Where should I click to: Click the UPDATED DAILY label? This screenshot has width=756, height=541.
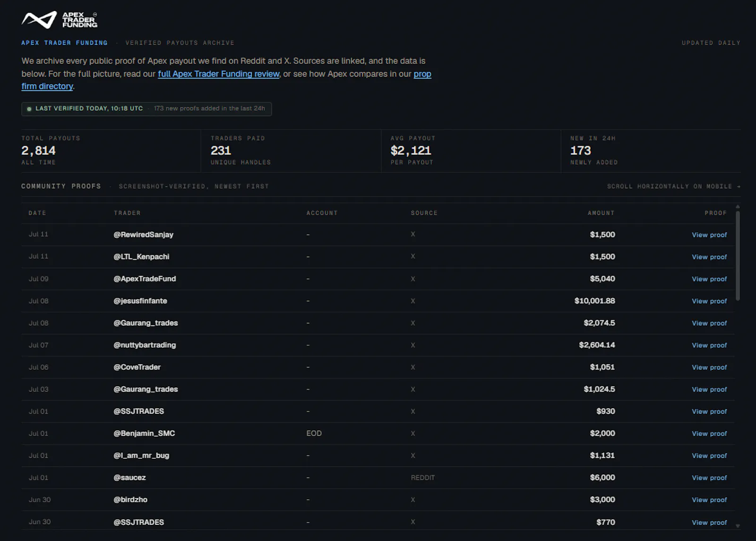(711, 43)
